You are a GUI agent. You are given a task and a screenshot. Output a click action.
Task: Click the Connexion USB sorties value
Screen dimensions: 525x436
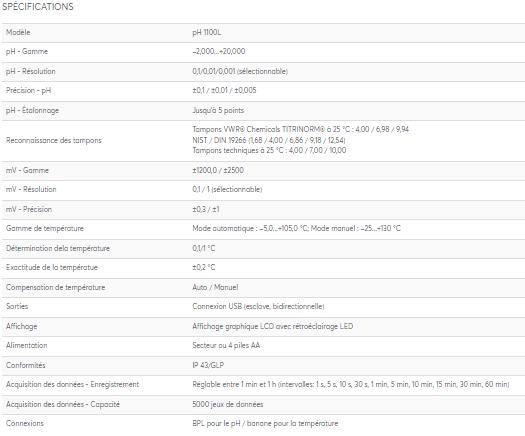click(x=258, y=306)
